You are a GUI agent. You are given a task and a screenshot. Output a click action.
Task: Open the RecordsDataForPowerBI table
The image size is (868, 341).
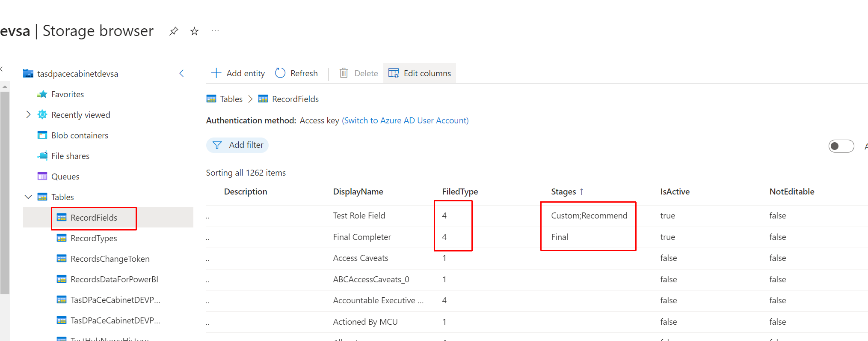114,279
